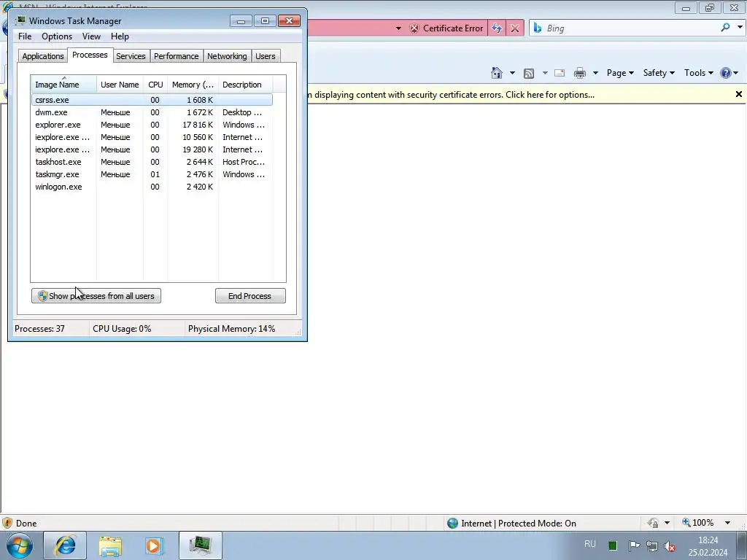Open Windows Media Player from taskbar
This screenshot has height=560, width=747.
click(x=154, y=545)
